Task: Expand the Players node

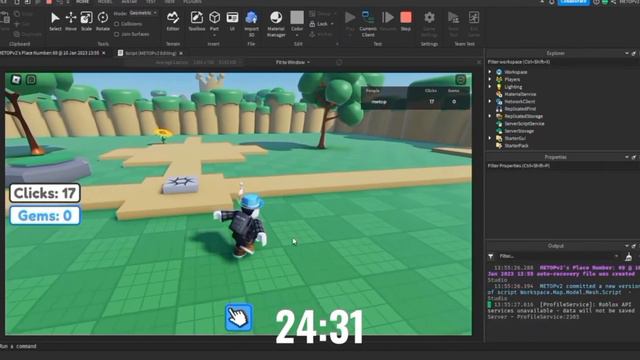Action: pos(490,79)
